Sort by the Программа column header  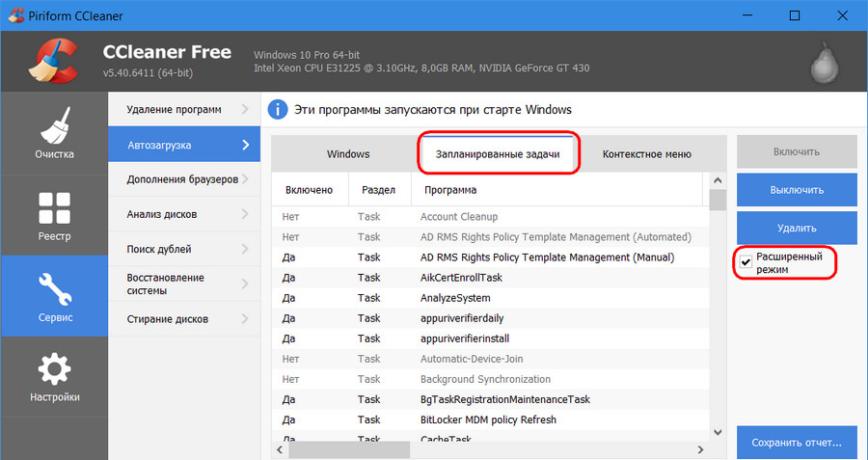tap(556, 190)
